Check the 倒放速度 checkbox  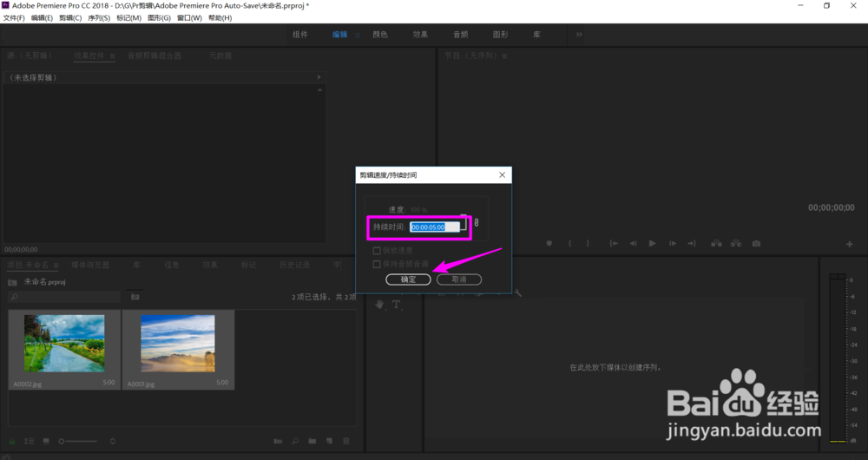[377, 251]
